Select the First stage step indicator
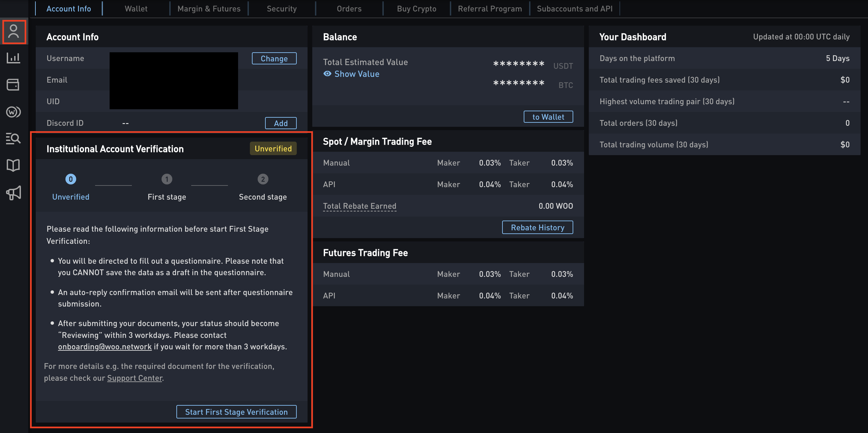This screenshot has width=868, height=433. [167, 179]
